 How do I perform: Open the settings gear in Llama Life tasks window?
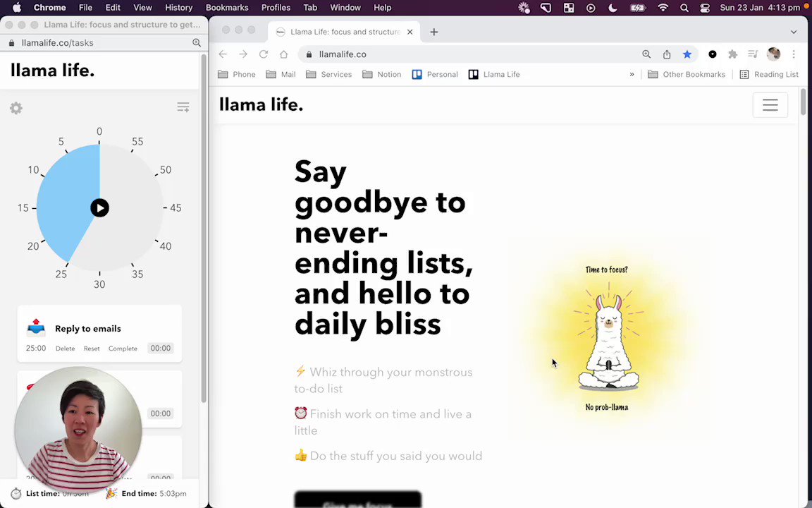pyautogui.click(x=16, y=108)
